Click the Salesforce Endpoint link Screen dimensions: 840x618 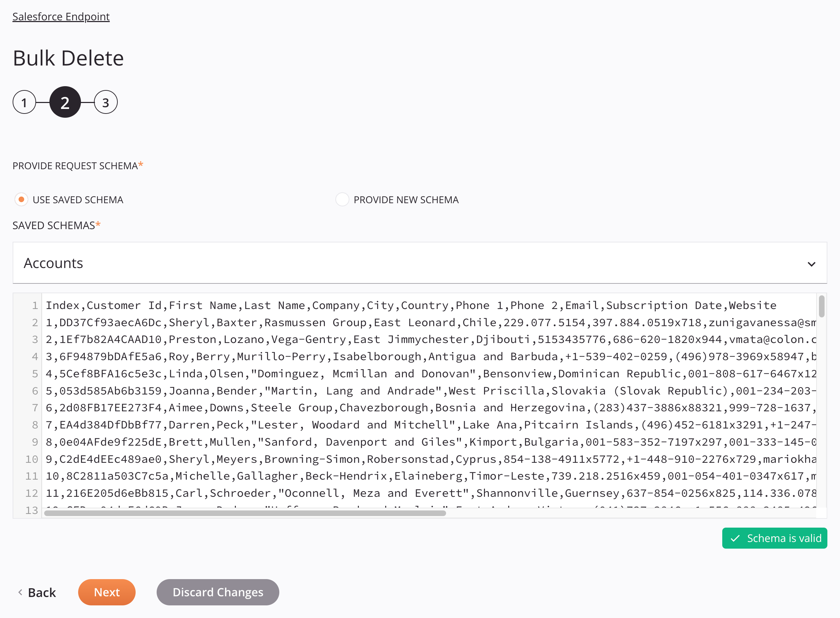[x=61, y=16]
